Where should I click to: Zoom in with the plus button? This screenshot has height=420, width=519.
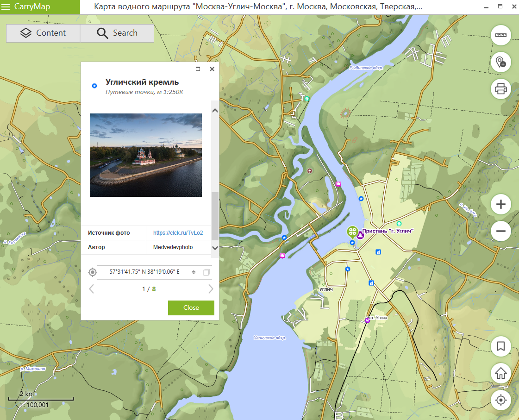pyautogui.click(x=500, y=204)
